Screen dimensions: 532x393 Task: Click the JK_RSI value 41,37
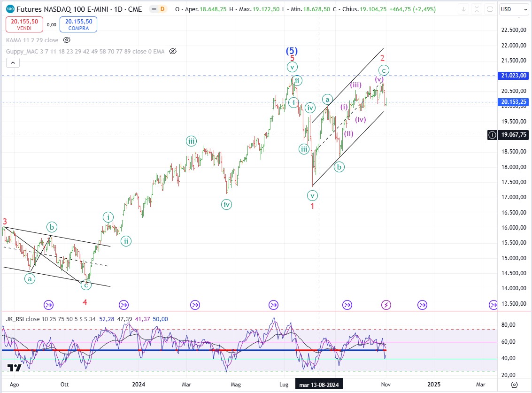click(142, 319)
